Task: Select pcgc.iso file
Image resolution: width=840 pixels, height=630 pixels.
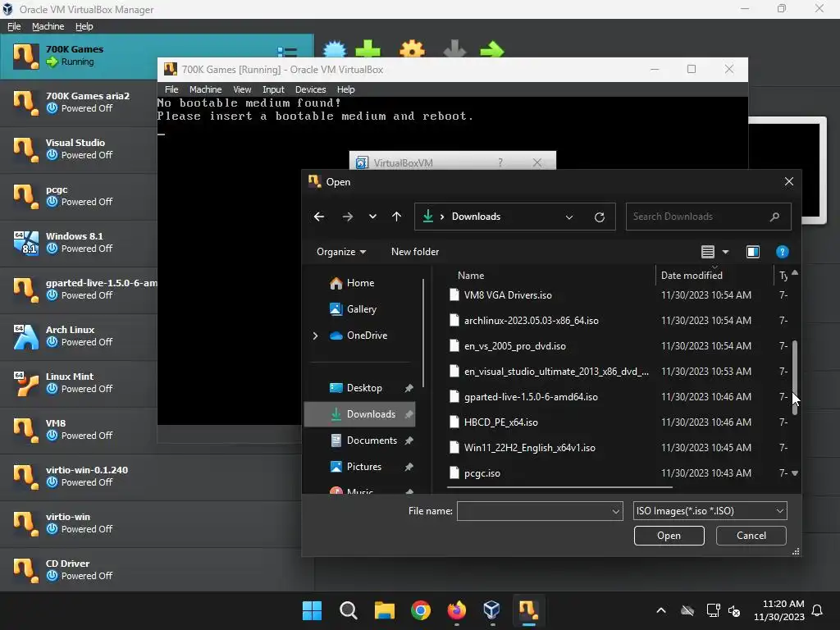Action: point(482,473)
